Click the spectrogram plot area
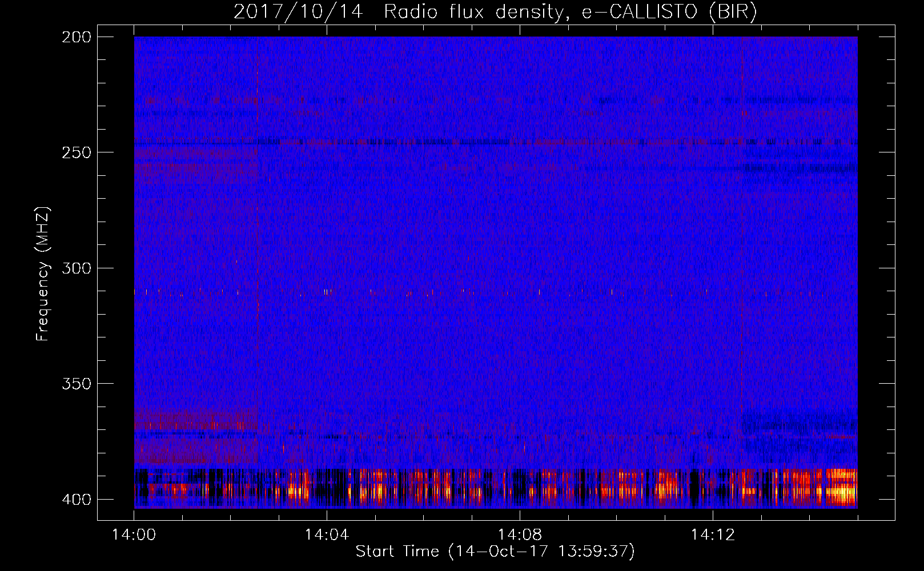Viewport: 924px width, 571px height. click(496, 272)
